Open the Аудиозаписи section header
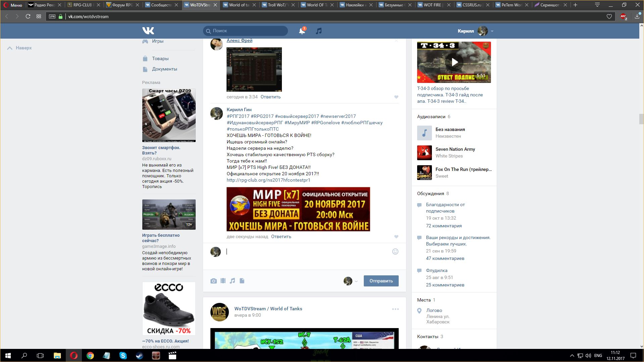Screen dimensions: 644x362 (x=431, y=117)
